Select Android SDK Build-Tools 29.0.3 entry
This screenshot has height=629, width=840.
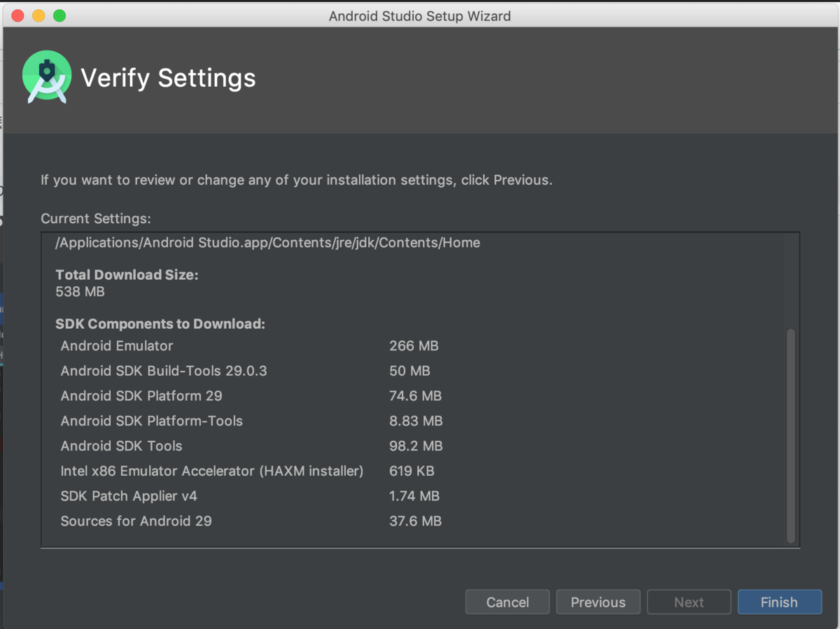[x=164, y=371]
